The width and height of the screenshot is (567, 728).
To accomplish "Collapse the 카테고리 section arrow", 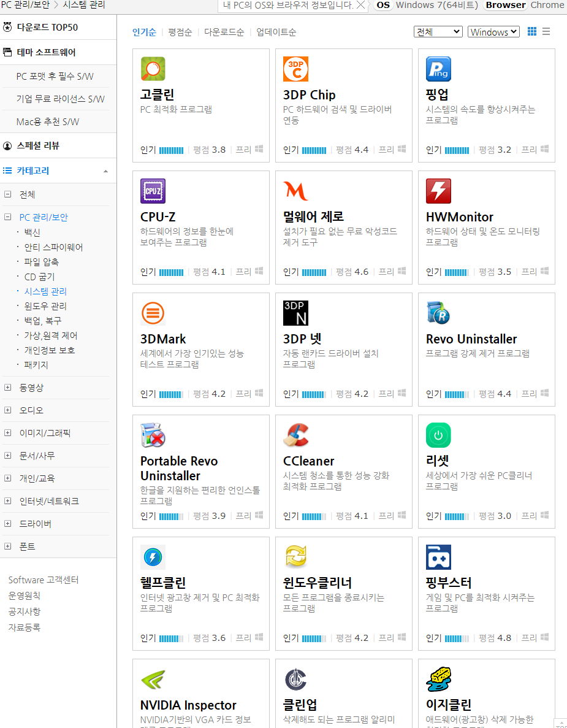I will click(106, 171).
